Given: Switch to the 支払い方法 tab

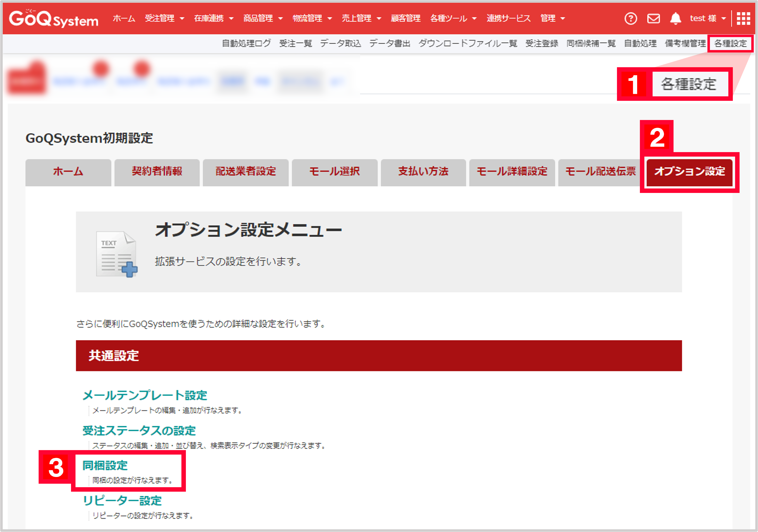Looking at the screenshot, I should point(423,172).
